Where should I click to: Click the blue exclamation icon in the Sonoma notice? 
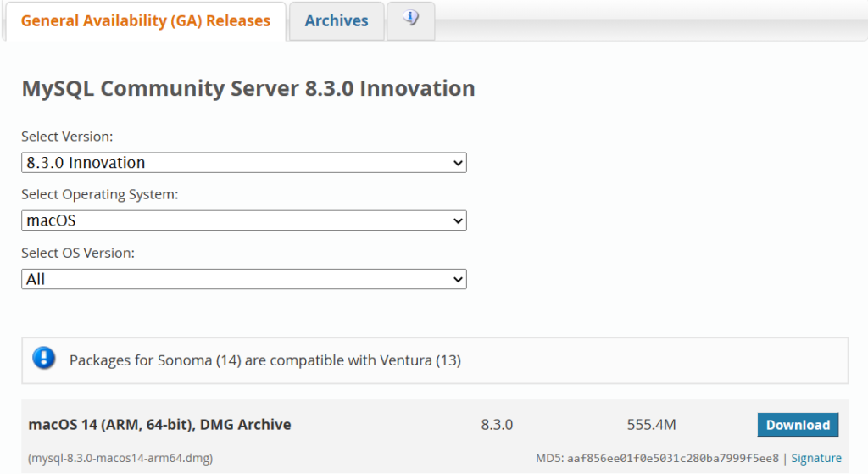click(44, 359)
